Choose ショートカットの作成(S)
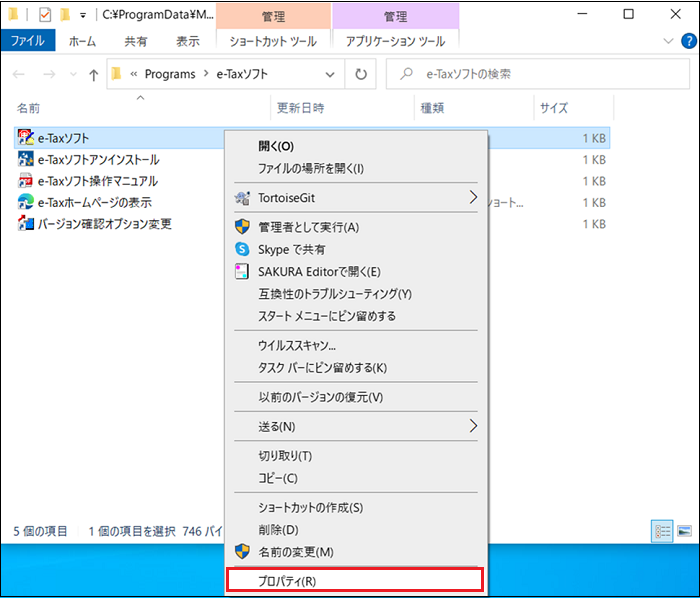 click(356, 507)
